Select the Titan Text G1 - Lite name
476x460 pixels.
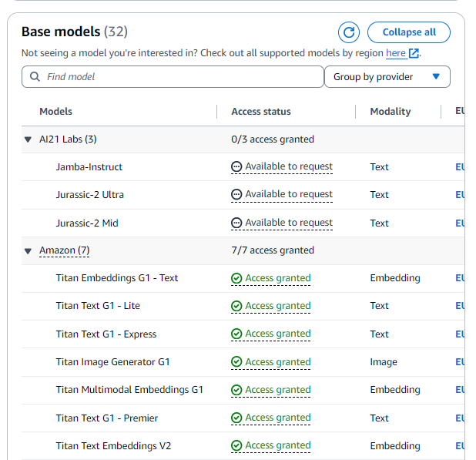point(98,306)
